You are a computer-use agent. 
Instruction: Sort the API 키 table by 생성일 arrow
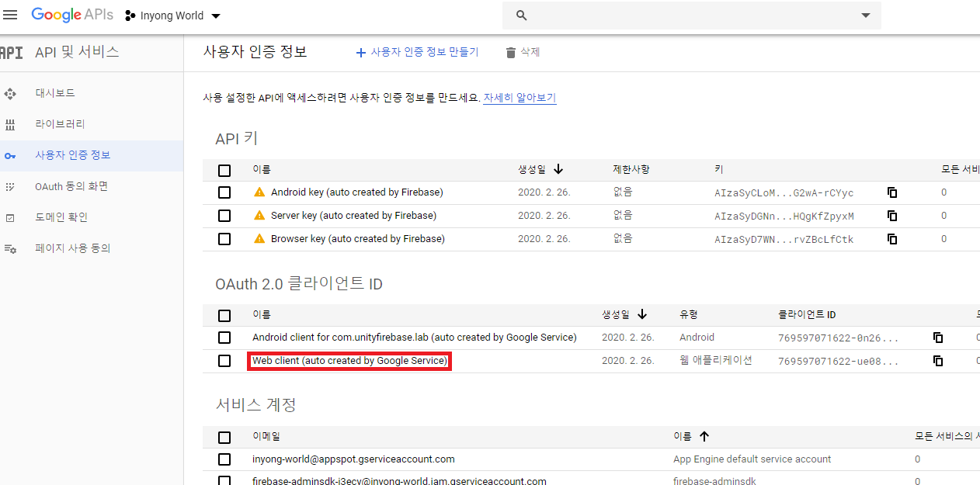point(558,169)
